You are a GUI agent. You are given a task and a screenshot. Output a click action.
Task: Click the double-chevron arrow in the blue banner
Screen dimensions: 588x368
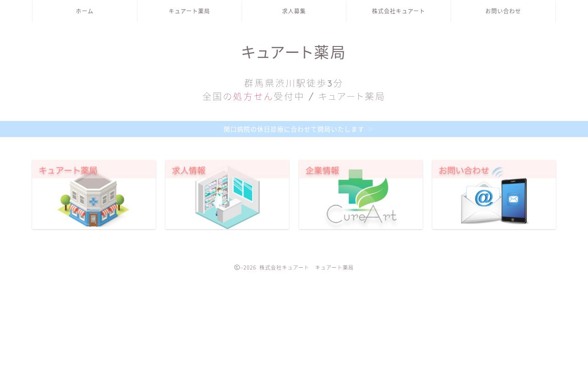pyautogui.click(x=371, y=130)
